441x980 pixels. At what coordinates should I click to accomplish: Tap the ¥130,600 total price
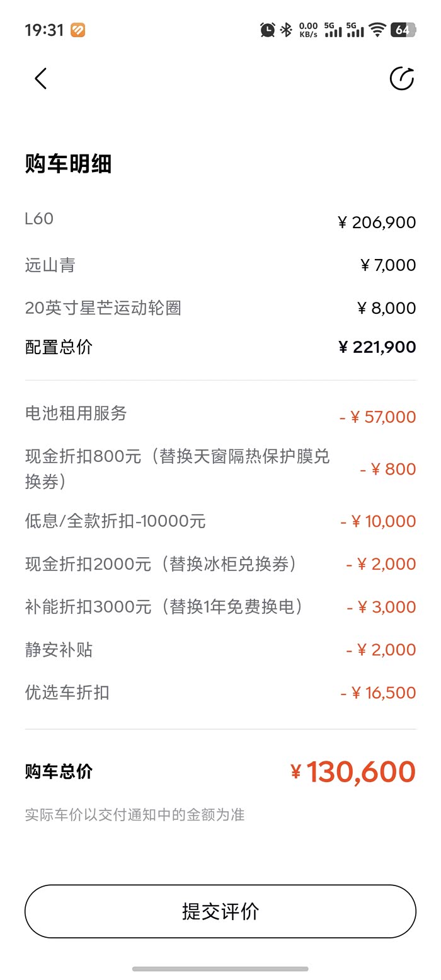353,772
